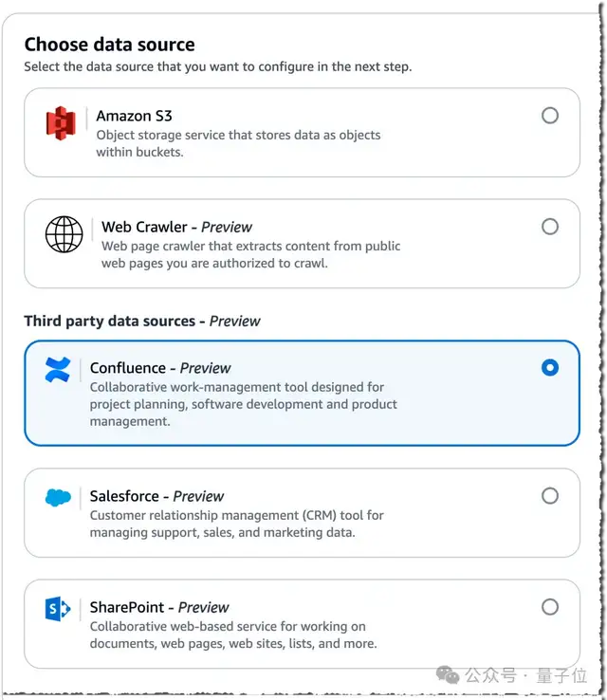The width and height of the screenshot is (607, 700).
Task: Click the selected Confluence radio button
Action: [550, 368]
